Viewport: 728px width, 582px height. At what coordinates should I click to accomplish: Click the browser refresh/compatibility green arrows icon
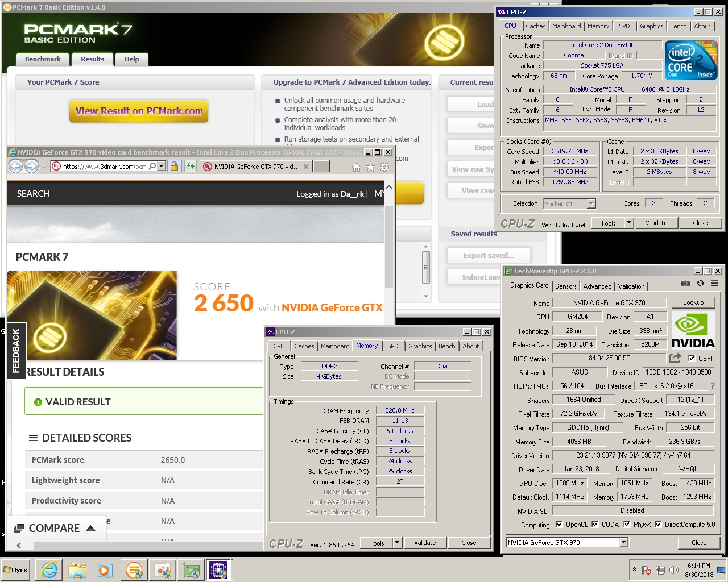coord(190,166)
